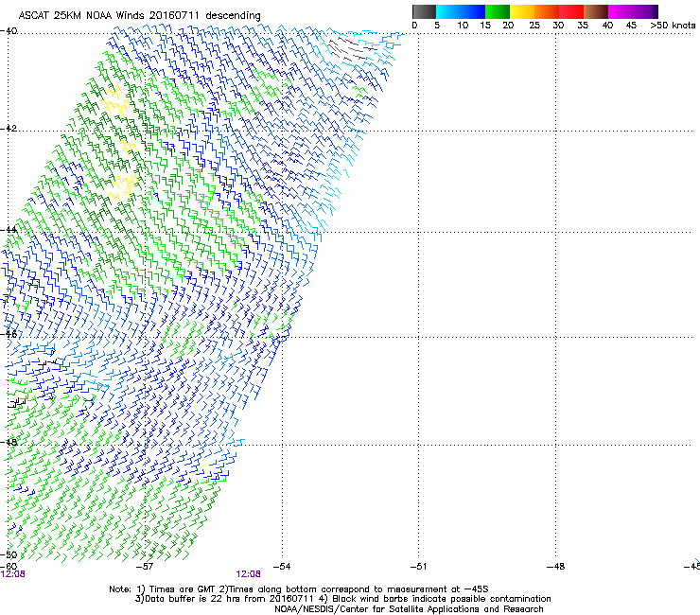This screenshot has width=700, height=615.
Task: Click the '25' legend scale label
Action: coord(534,26)
